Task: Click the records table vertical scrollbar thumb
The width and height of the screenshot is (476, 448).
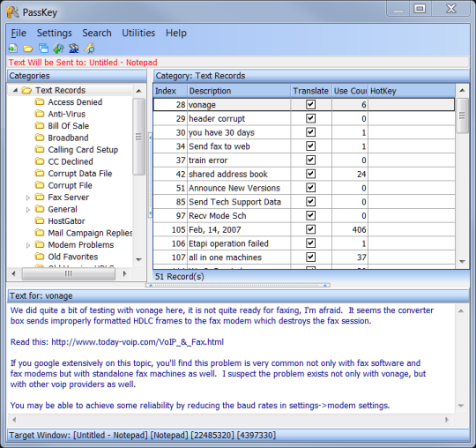Action: [463, 116]
